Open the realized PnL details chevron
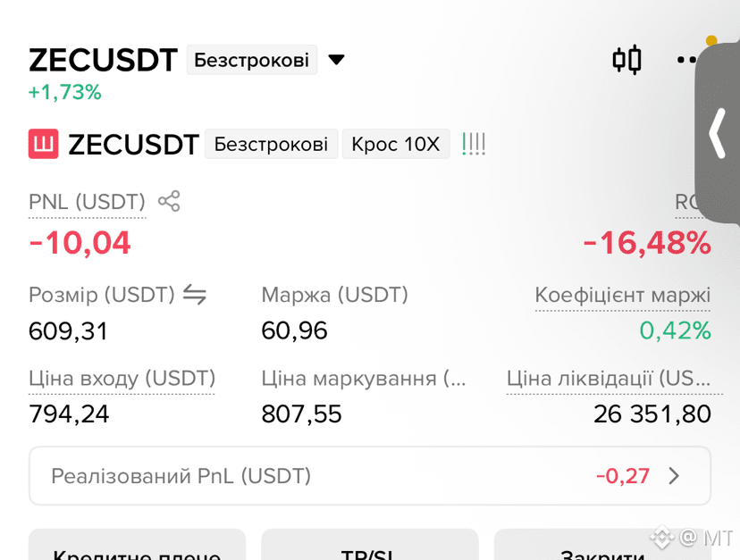This screenshot has height=560, width=740. click(674, 476)
